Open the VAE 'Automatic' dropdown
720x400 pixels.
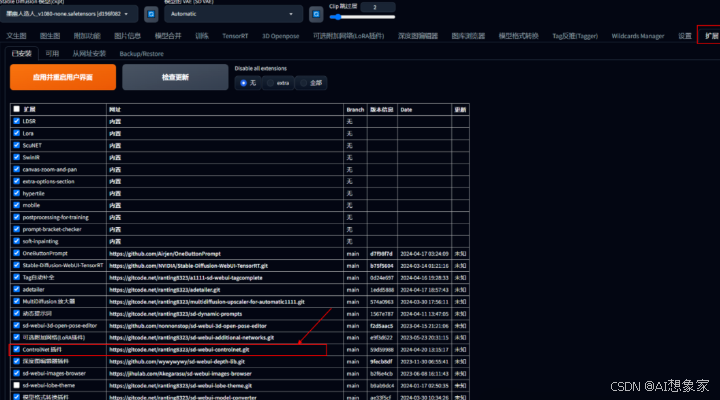(233, 14)
